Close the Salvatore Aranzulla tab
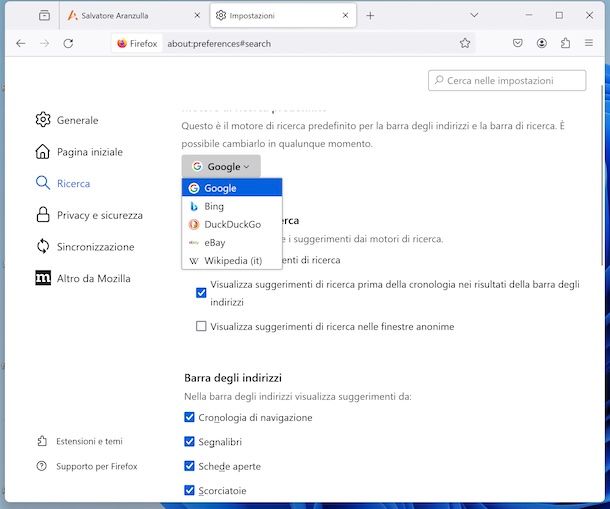 197,16
